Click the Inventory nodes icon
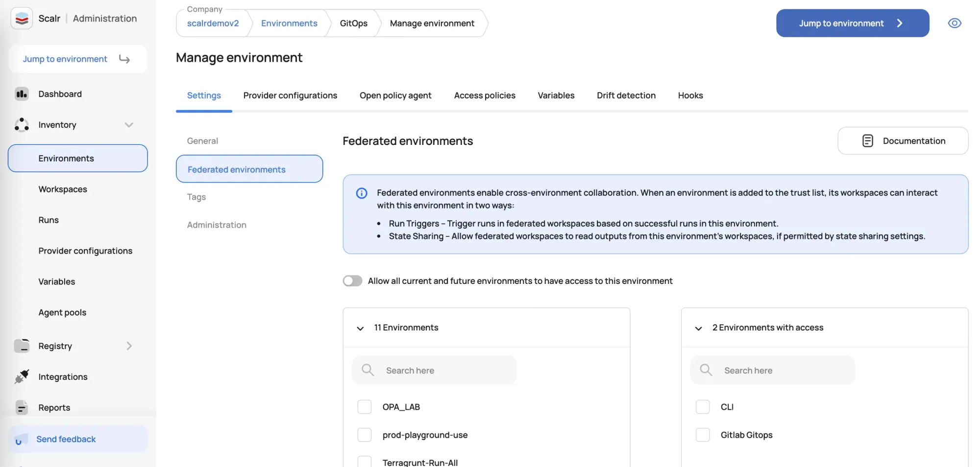The width and height of the screenshot is (980, 467). [x=22, y=125]
